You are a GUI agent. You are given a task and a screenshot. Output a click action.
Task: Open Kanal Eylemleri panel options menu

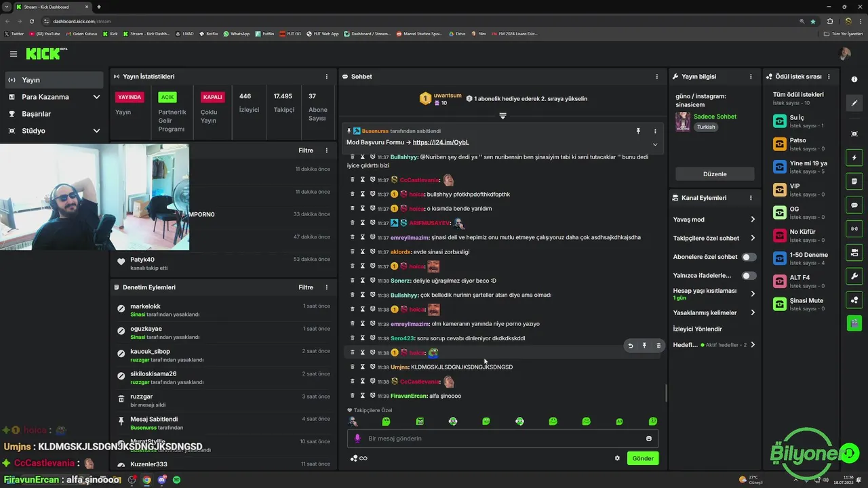click(x=751, y=198)
